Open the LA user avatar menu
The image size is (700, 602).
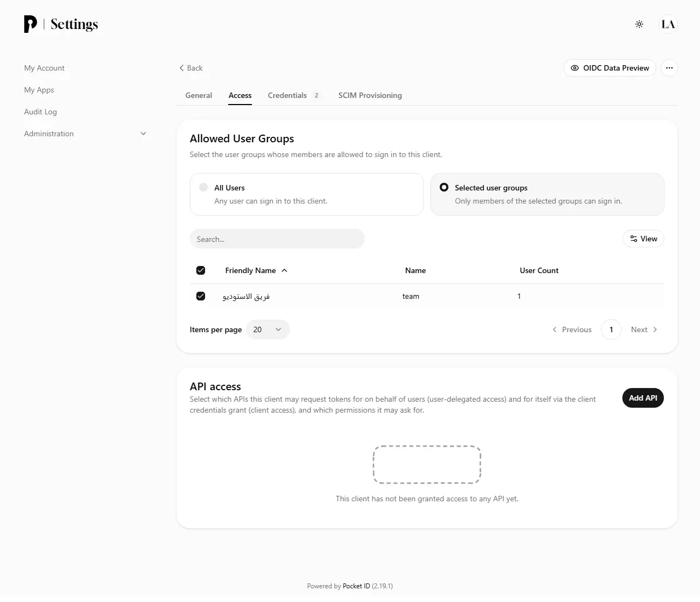coord(668,24)
